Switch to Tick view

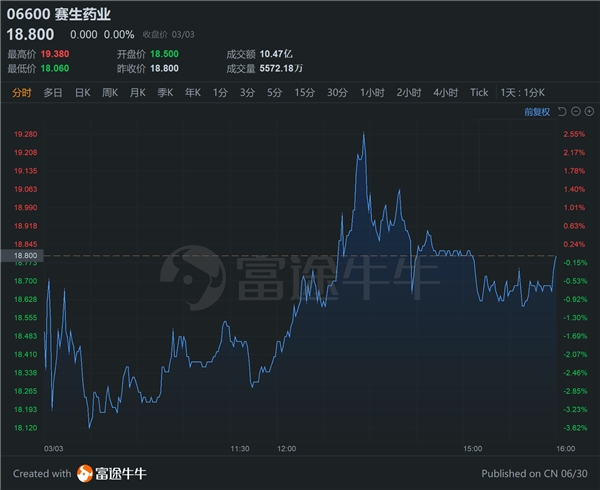479,93
